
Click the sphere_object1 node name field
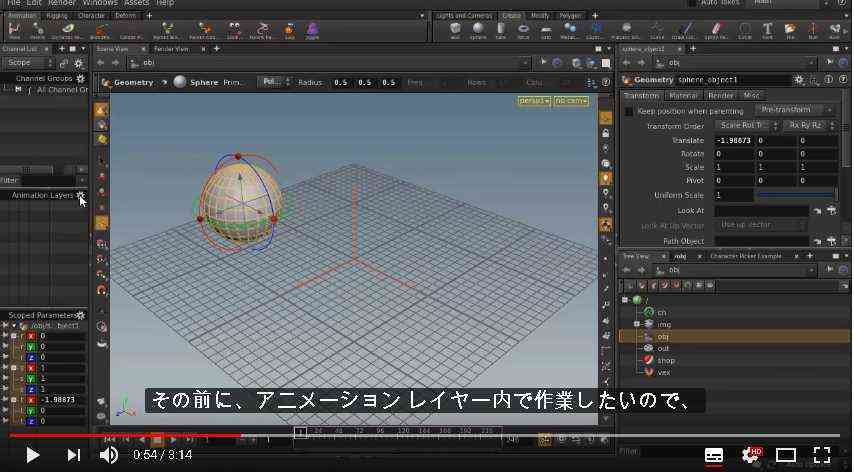point(733,80)
